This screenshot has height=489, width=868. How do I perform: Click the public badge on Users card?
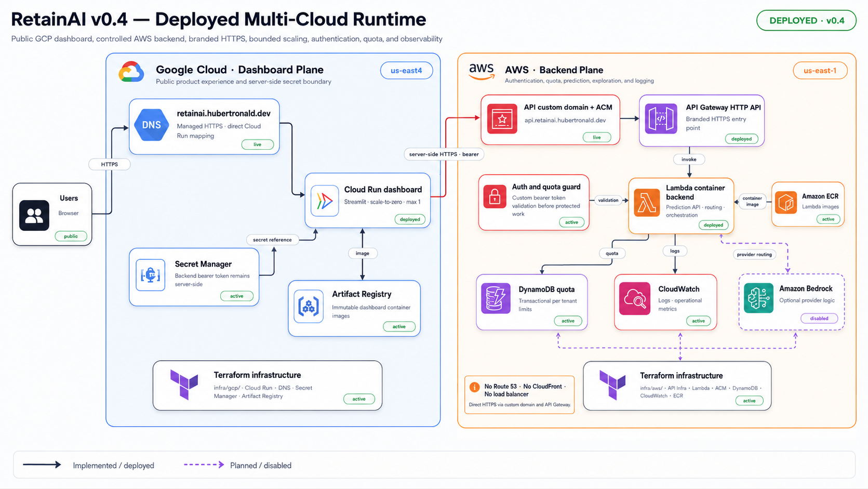click(x=71, y=236)
